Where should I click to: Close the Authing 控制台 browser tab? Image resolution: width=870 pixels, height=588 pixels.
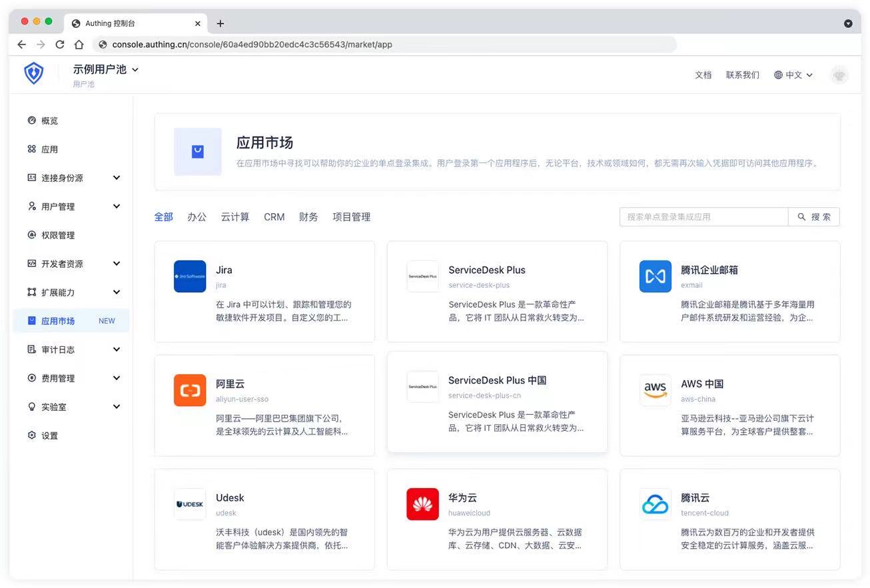[x=198, y=23]
